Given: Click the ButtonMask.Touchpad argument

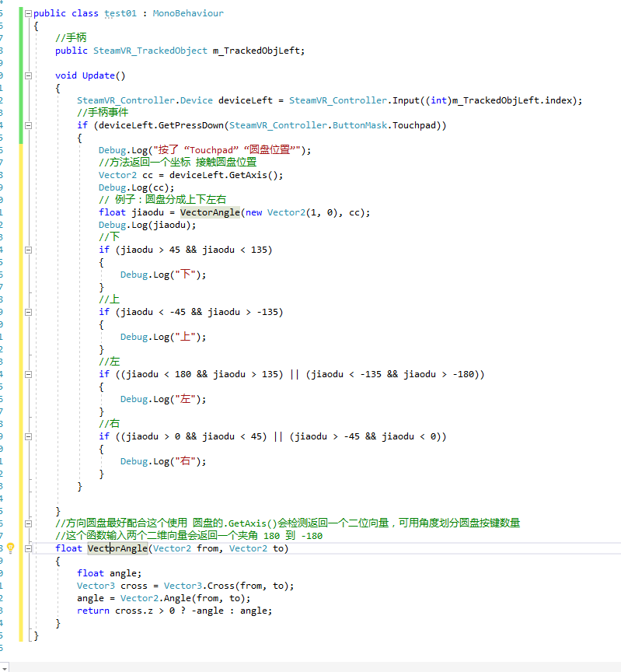Looking at the screenshot, I should (x=384, y=125).
